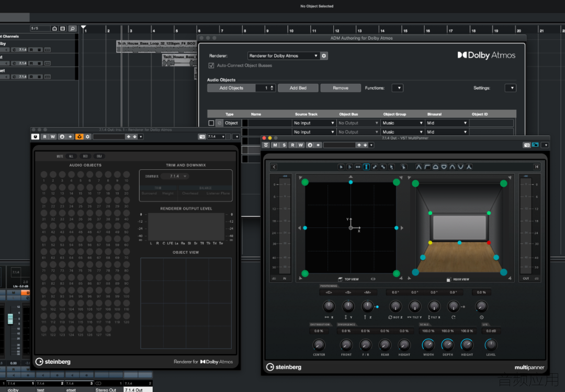
Task: Click the Object Bus column header
Action: click(x=348, y=114)
